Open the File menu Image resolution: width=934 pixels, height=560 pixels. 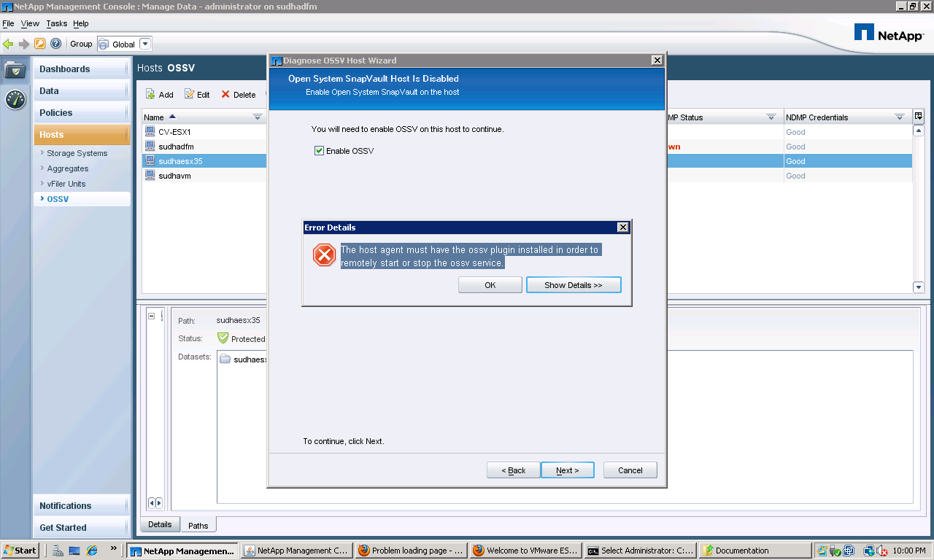coord(8,24)
